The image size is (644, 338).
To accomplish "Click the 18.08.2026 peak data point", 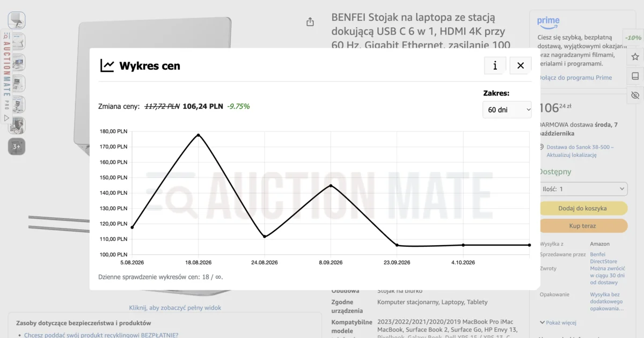I will pos(199,135).
